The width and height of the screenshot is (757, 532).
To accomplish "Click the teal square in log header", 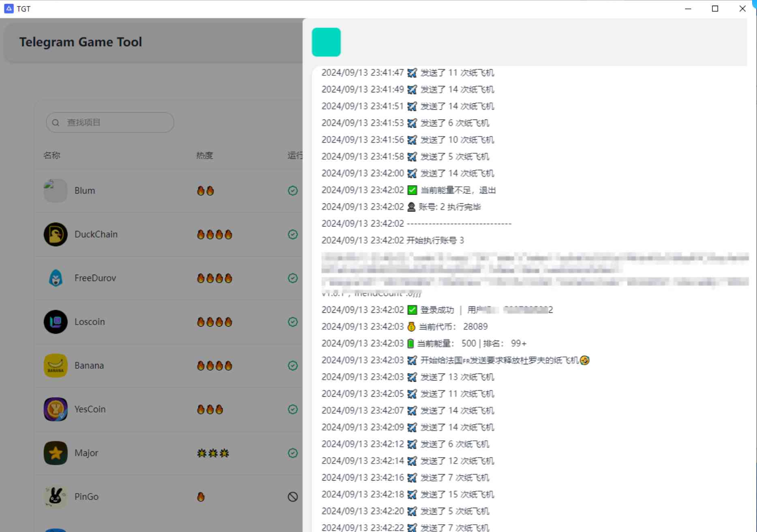I will pyautogui.click(x=326, y=42).
